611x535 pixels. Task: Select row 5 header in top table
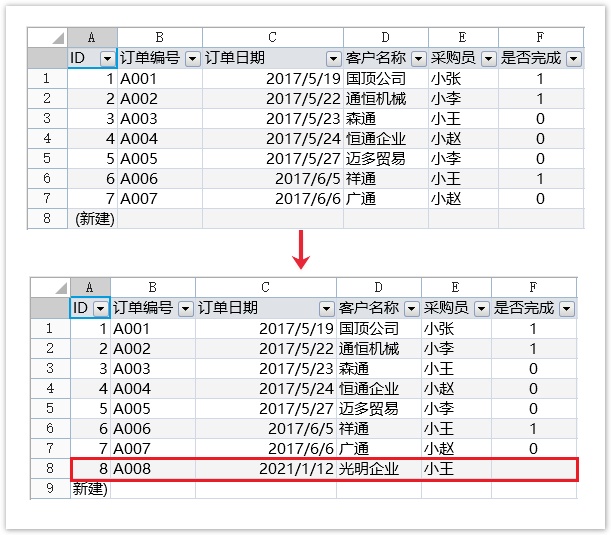click(47, 158)
